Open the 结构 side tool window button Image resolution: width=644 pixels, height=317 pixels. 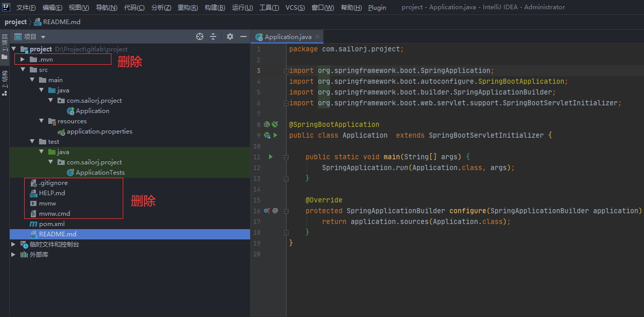(5, 84)
